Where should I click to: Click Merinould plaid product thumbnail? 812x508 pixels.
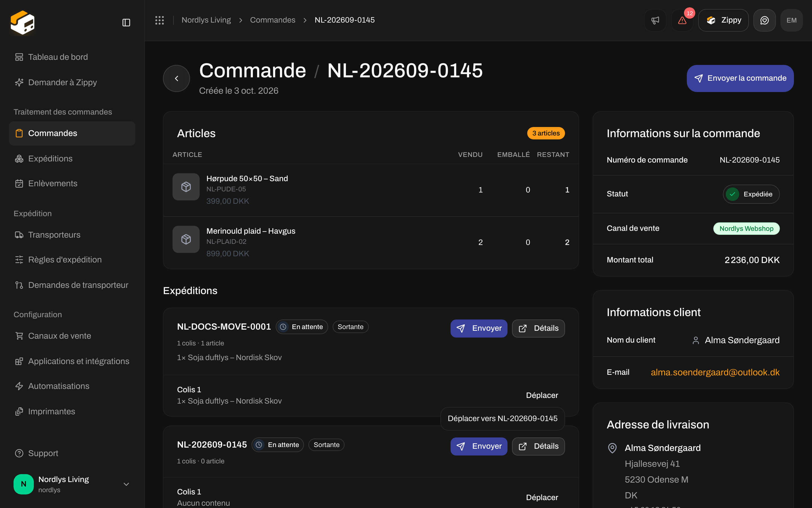[186, 239]
